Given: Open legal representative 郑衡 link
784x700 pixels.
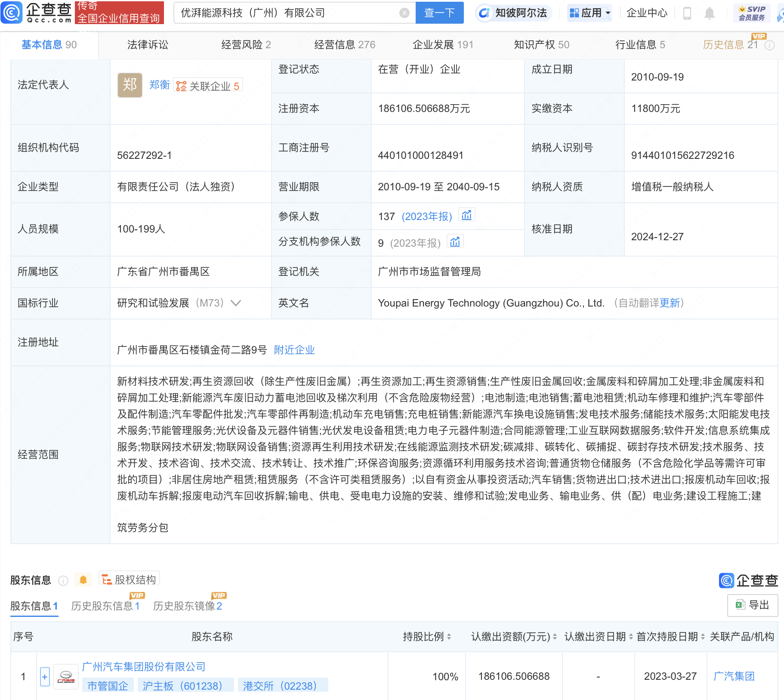Looking at the screenshot, I should [160, 85].
